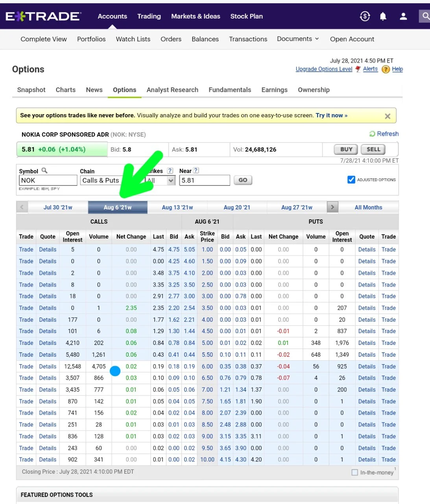
Task: Enable the In-the-money checkbox
Action: pyautogui.click(x=354, y=472)
